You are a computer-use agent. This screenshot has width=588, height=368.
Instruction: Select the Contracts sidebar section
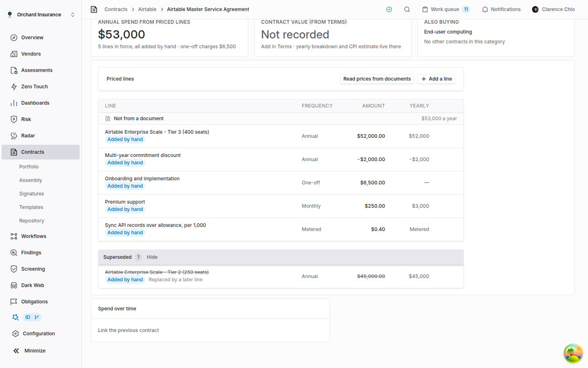point(40,152)
